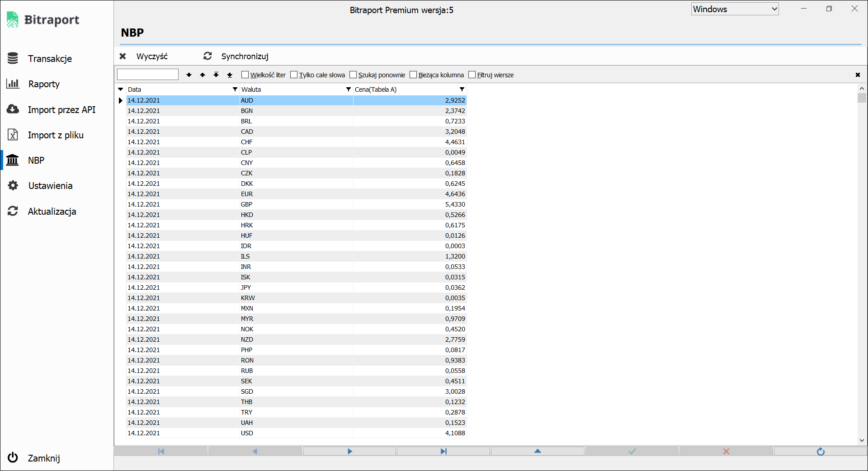The image size is (868, 471).
Task: Click the Import przez API cloud icon
Action: (x=13, y=109)
